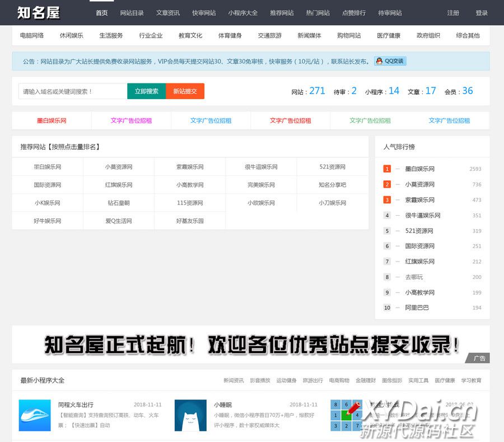504x442 pixels.
Task: Select the 医疗健康 category tab
Action: pos(389,35)
